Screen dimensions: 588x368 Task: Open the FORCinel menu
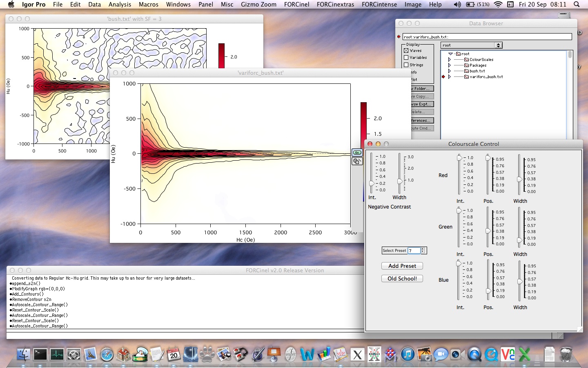click(296, 4)
